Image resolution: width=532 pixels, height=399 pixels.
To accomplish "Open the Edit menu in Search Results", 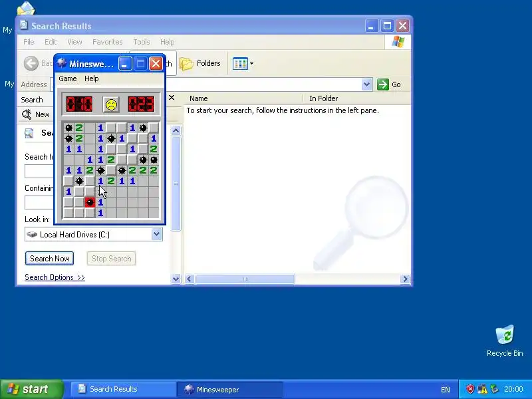I will (x=51, y=42).
